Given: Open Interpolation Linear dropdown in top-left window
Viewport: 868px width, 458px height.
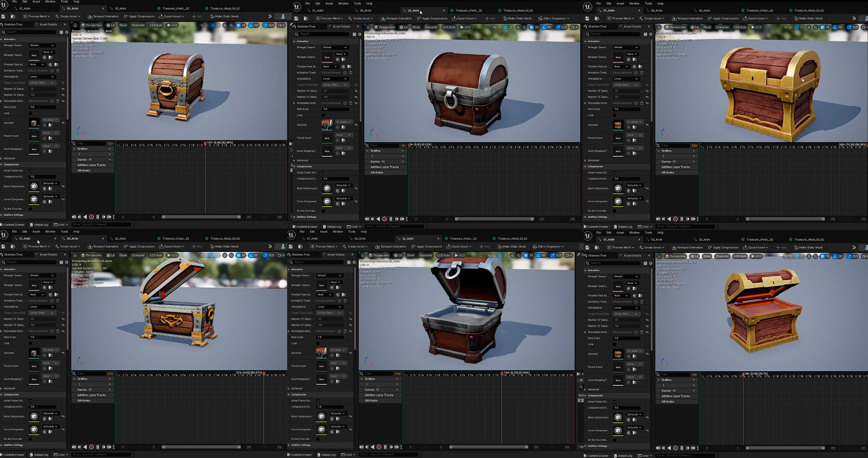Looking at the screenshot, I should 42,77.
